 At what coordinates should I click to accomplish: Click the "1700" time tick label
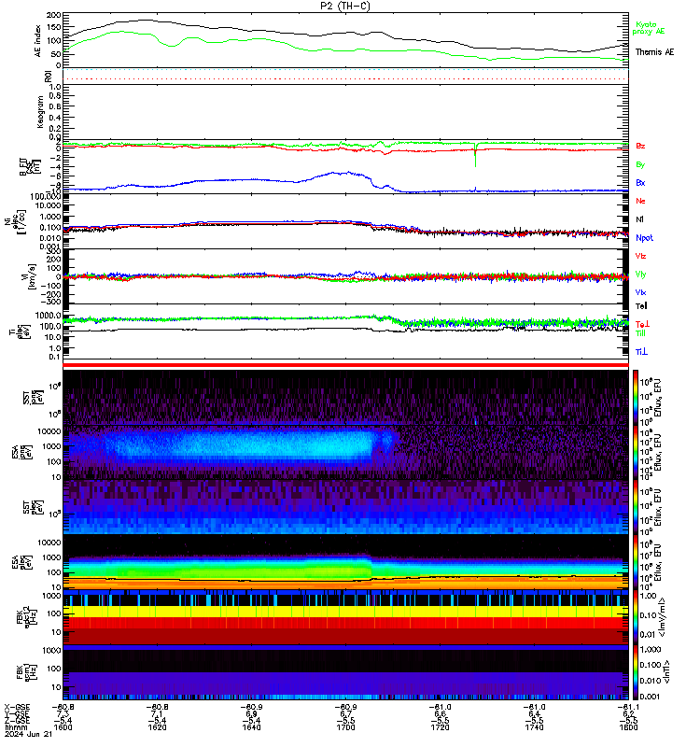[345, 727]
